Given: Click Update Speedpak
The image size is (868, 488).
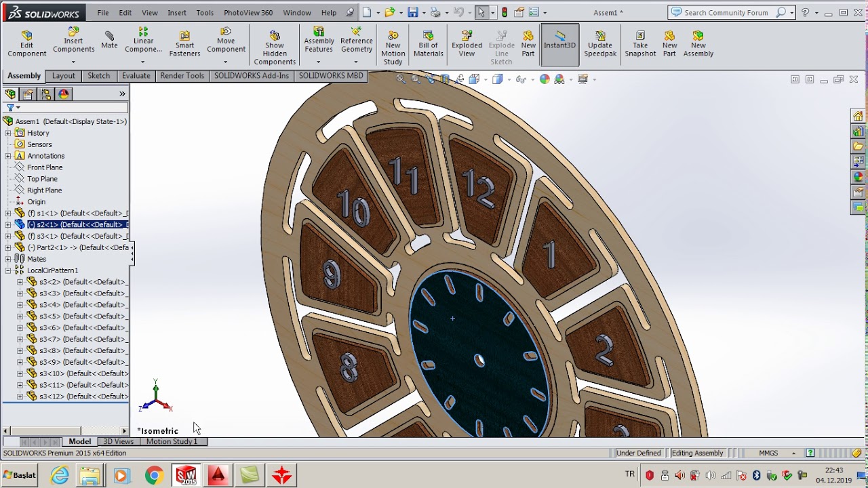Looking at the screenshot, I should coord(600,44).
